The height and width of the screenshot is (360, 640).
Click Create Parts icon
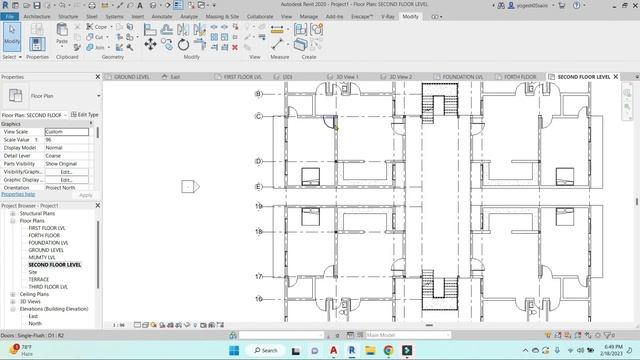click(300, 44)
